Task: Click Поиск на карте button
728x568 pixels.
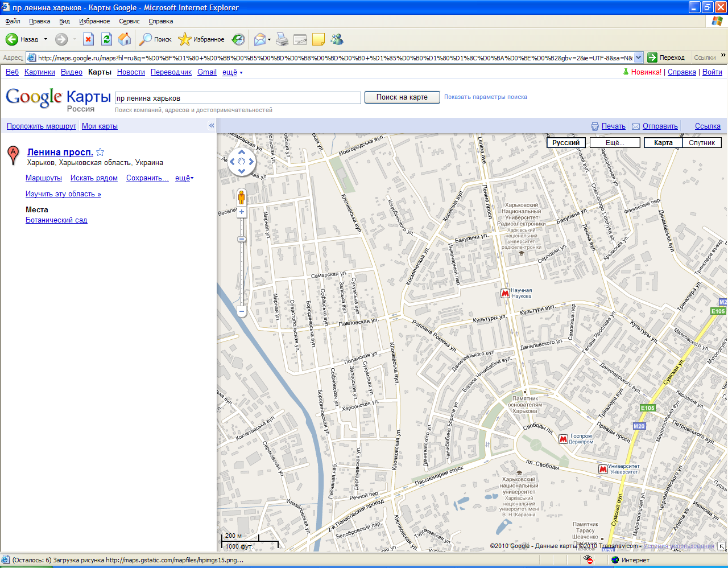Action: tap(402, 97)
